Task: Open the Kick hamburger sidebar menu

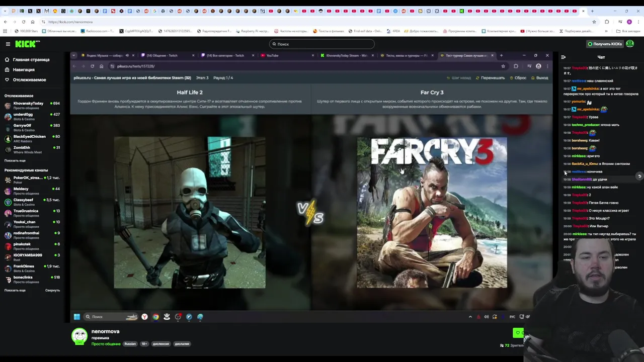Action: pyautogui.click(x=8, y=44)
